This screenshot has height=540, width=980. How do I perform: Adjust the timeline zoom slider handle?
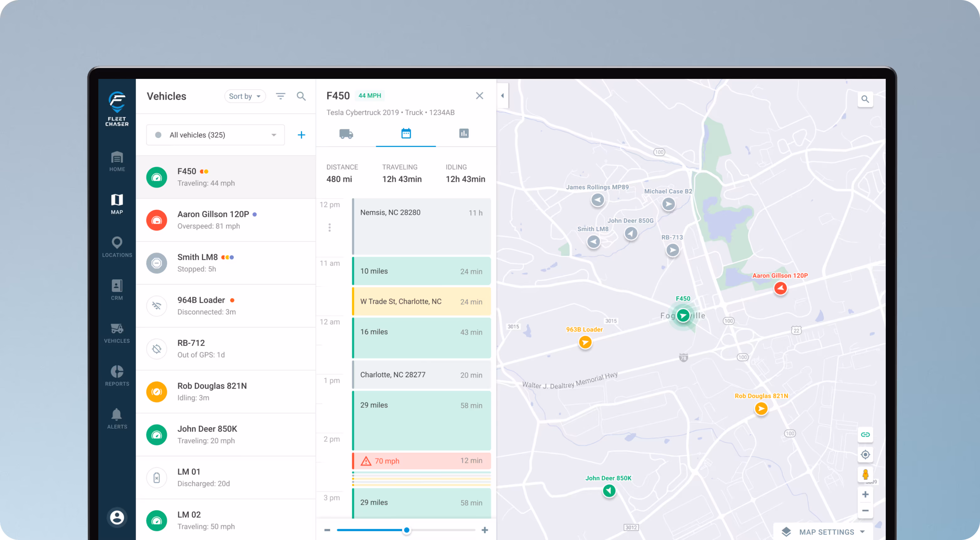(x=407, y=530)
